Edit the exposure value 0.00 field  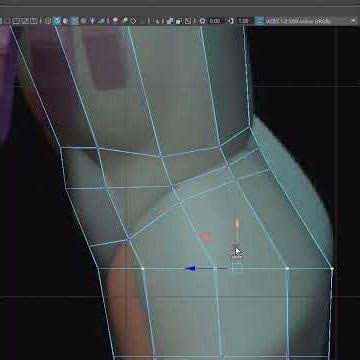coord(215,21)
